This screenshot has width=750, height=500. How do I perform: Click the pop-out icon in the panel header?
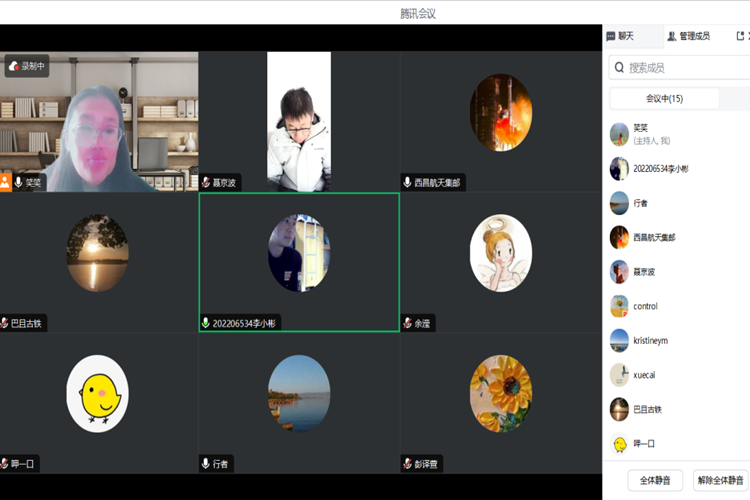[x=741, y=36]
